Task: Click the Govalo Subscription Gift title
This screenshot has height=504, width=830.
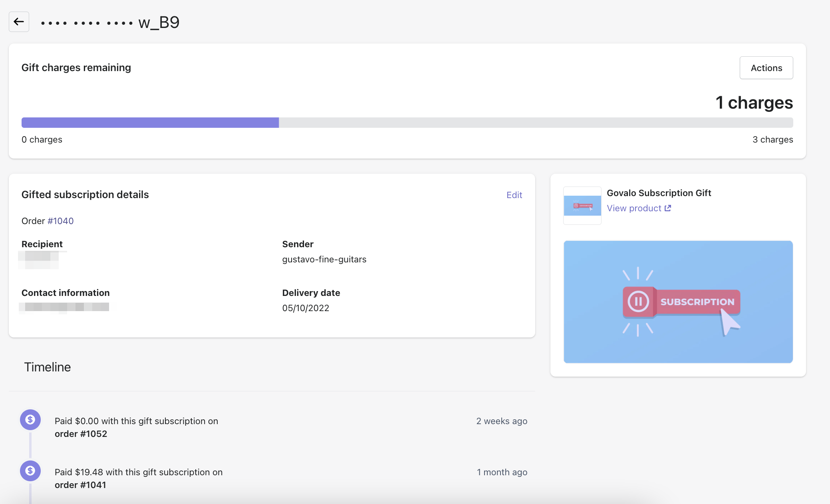Action: pyautogui.click(x=659, y=193)
